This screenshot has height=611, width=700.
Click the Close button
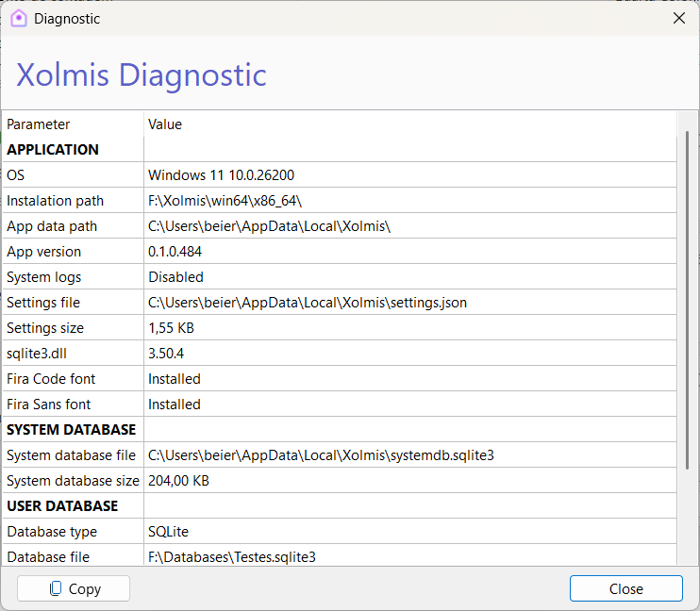point(625,588)
